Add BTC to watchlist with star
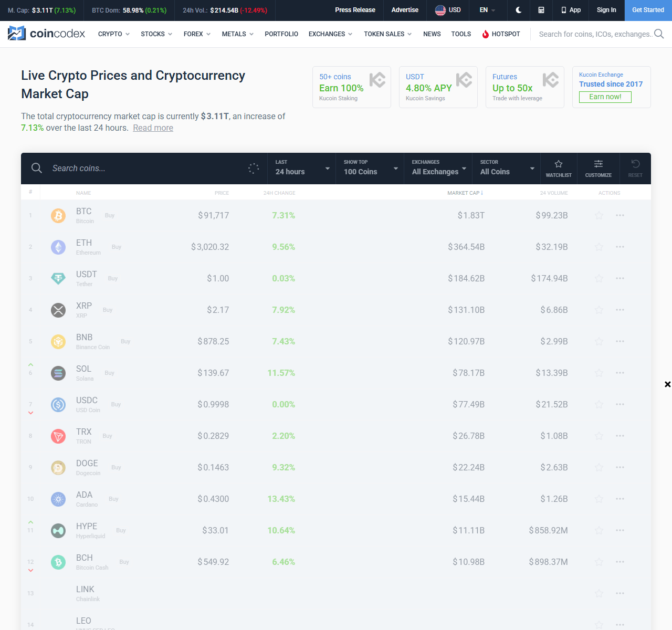672x630 pixels. [x=599, y=215]
